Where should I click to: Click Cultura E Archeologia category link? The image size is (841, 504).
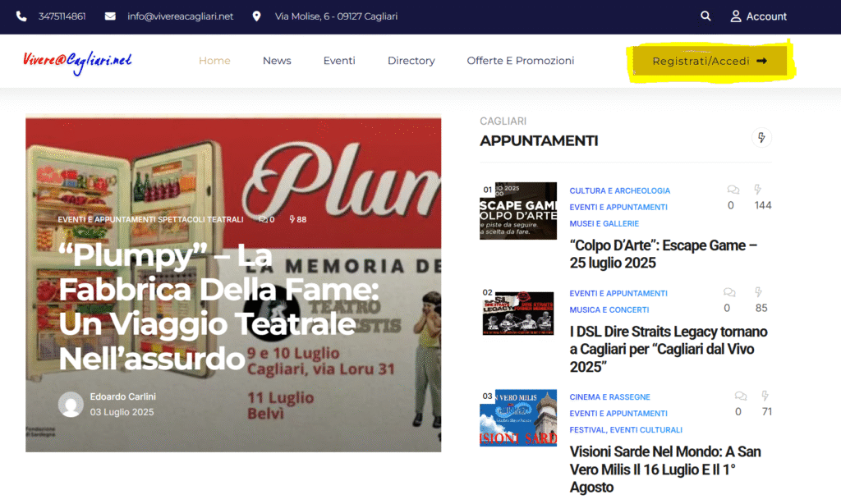click(x=620, y=191)
